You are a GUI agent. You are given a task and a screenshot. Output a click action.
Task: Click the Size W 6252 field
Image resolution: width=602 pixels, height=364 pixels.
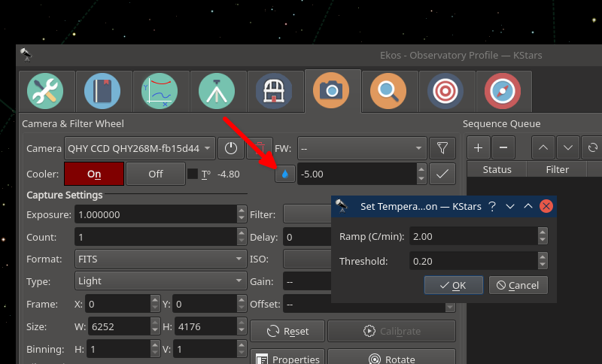tap(119, 326)
